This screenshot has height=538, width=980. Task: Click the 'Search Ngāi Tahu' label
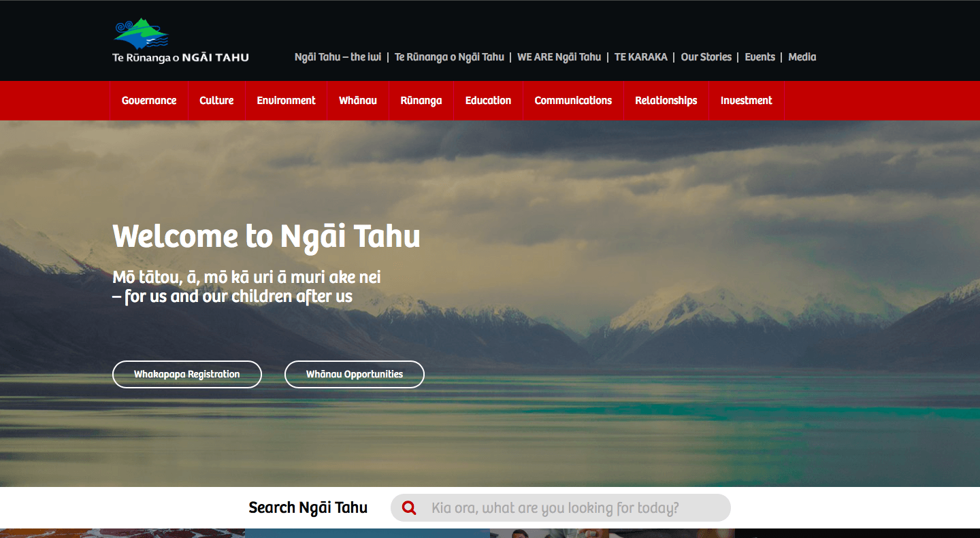click(308, 508)
